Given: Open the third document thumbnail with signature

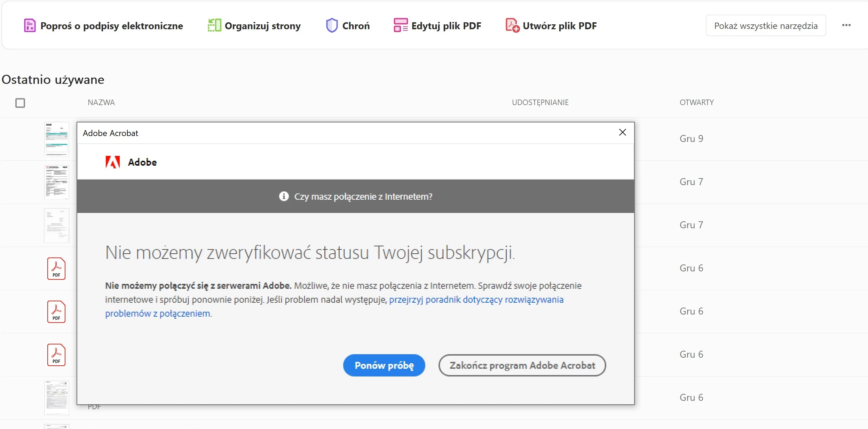Looking at the screenshot, I should [x=57, y=225].
